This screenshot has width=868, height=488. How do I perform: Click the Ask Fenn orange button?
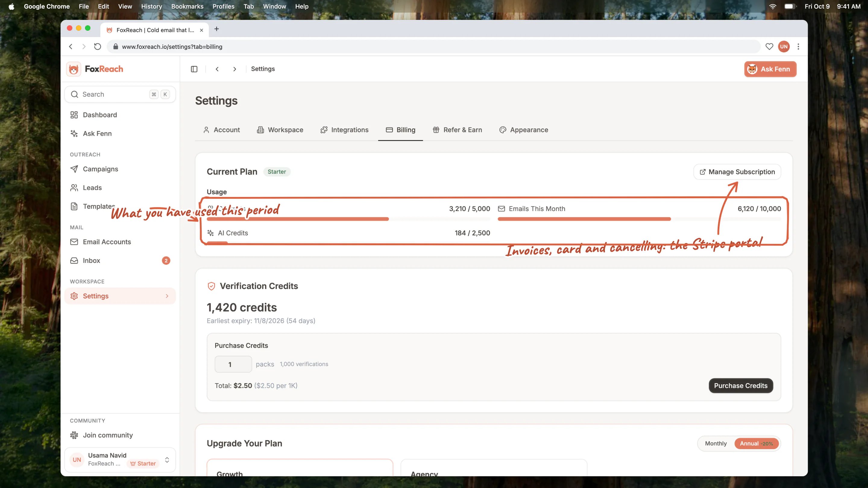[770, 69]
